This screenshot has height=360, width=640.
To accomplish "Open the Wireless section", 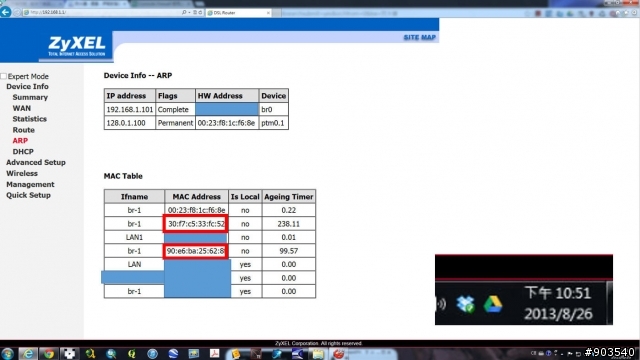I will (x=22, y=173).
